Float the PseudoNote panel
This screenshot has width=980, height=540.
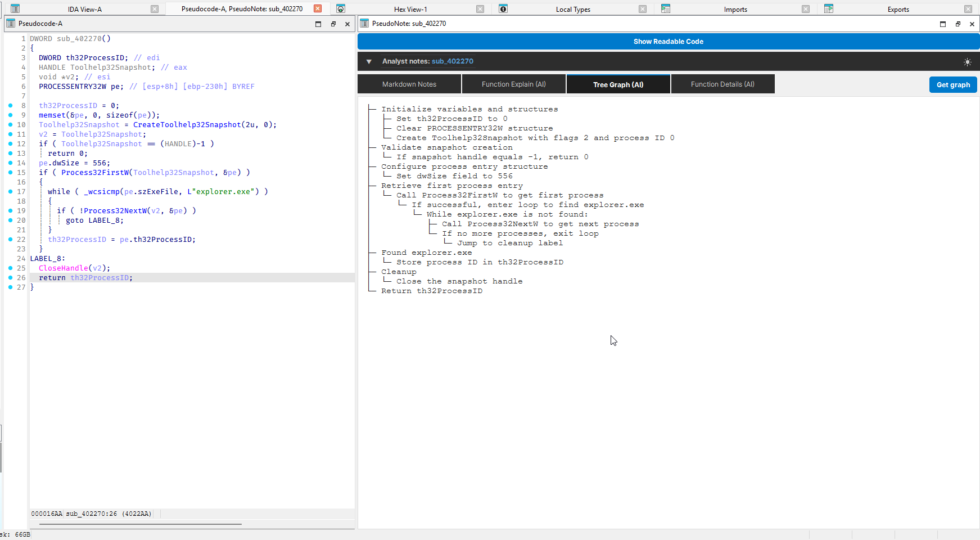(958, 24)
